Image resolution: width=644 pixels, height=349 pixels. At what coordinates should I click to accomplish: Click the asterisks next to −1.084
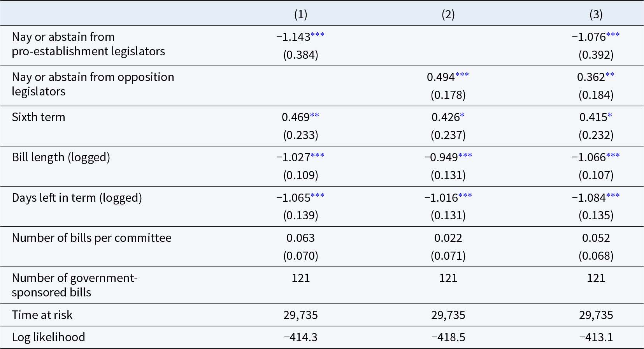click(x=613, y=196)
